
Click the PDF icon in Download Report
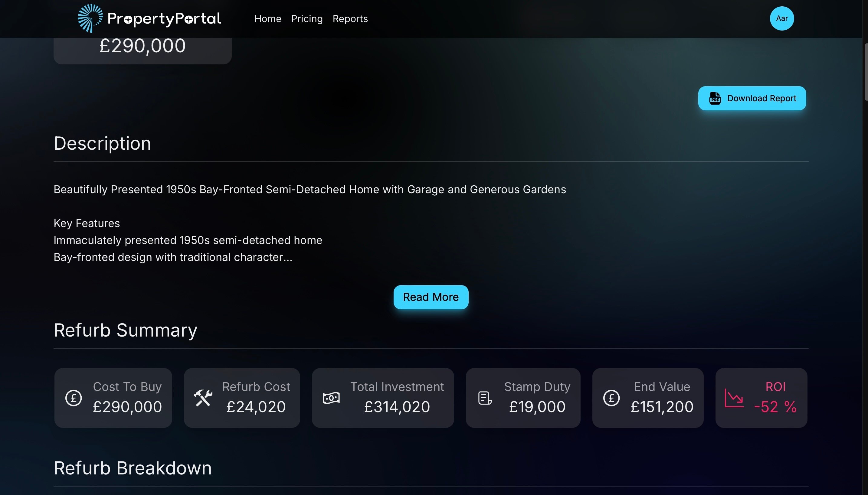pyautogui.click(x=715, y=98)
